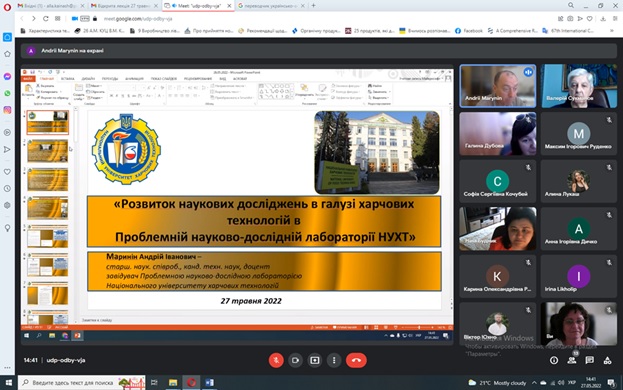Image resolution: width=623 pixels, height=390 pixels.
Task: Expand hidden system tray icons
Action: 534,383
